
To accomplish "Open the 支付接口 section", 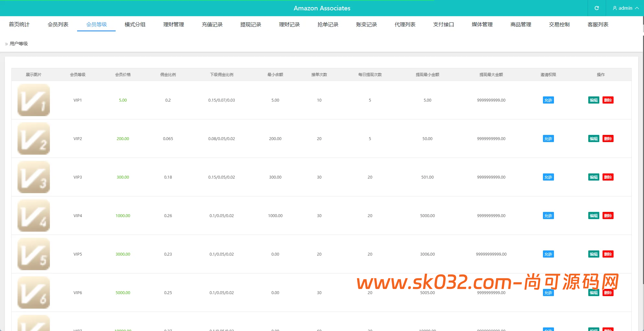I will (443, 24).
